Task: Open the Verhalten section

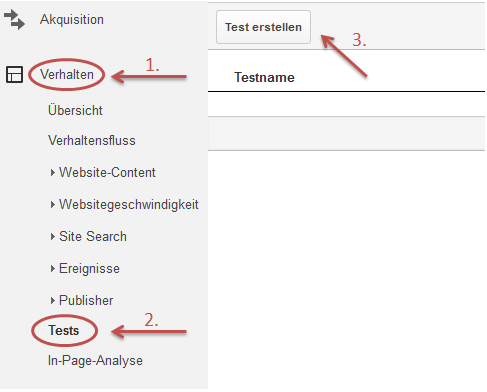Action: pyautogui.click(x=67, y=74)
